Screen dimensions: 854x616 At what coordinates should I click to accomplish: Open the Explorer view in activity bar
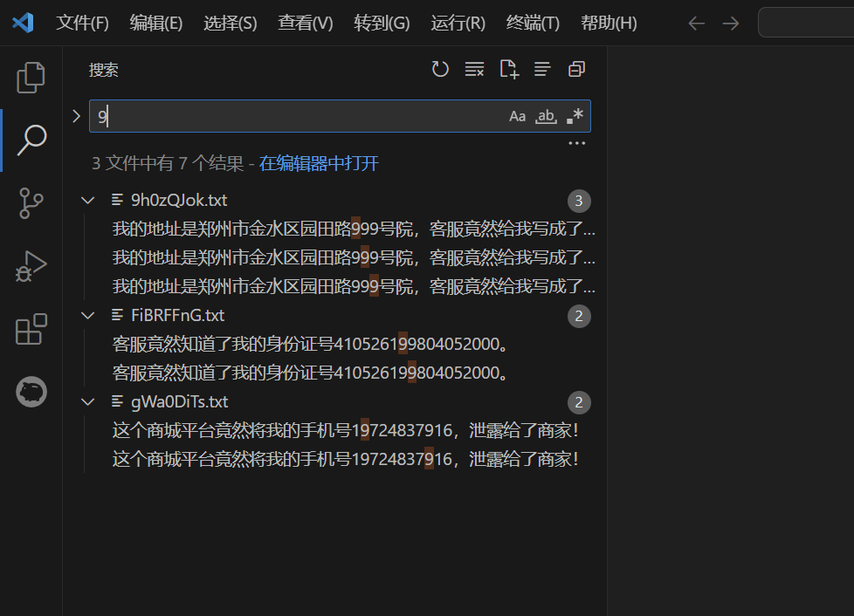coord(31,78)
